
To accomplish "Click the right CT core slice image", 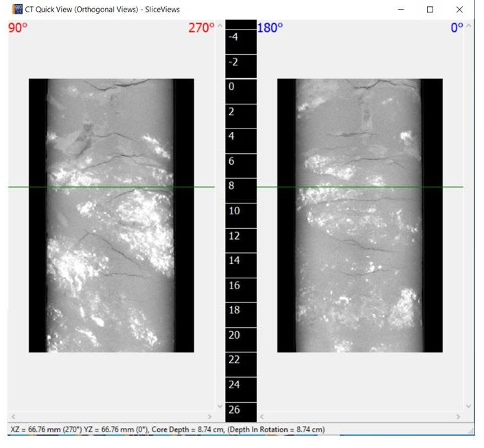I will pos(360,215).
